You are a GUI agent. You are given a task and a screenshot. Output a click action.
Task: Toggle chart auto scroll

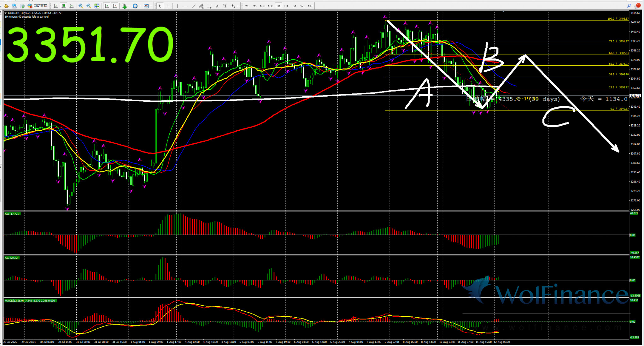point(107,6)
